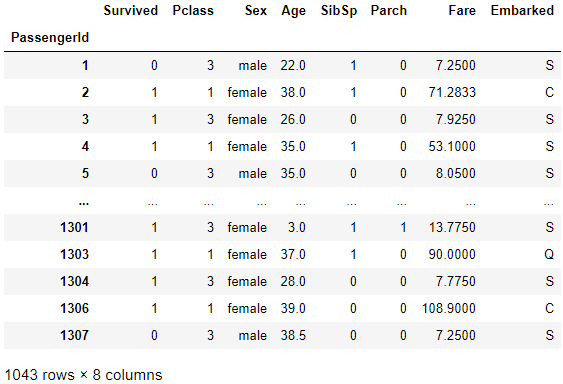This screenshot has height=384, width=563.
Task: Select PassengerId 5 row index
Action: point(85,173)
